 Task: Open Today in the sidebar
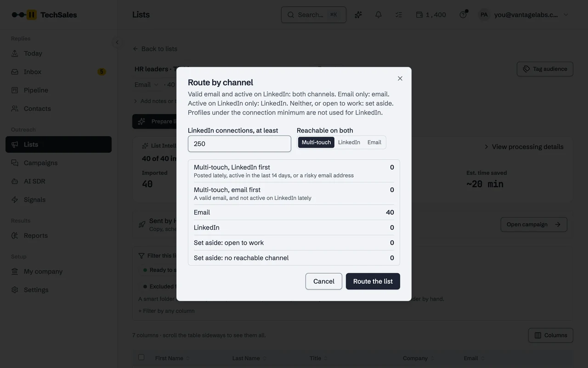(58, 53)
